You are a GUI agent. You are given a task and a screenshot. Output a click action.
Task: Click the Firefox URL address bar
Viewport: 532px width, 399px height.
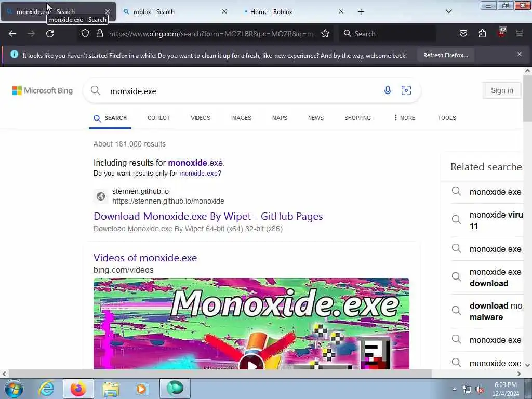(212, 34)
